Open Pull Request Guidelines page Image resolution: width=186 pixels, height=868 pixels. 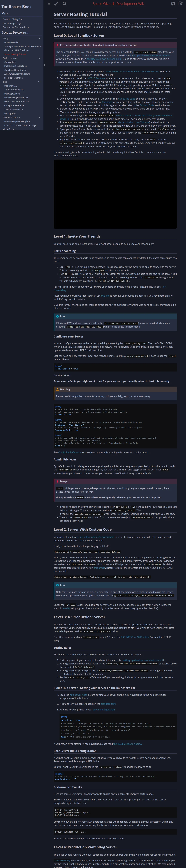[x=15, y=66]
